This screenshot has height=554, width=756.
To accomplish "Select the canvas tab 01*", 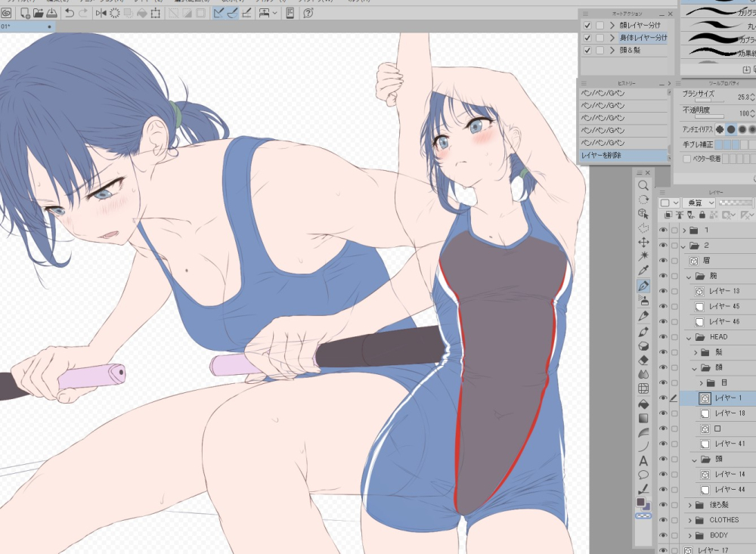I will pos(26,26).
